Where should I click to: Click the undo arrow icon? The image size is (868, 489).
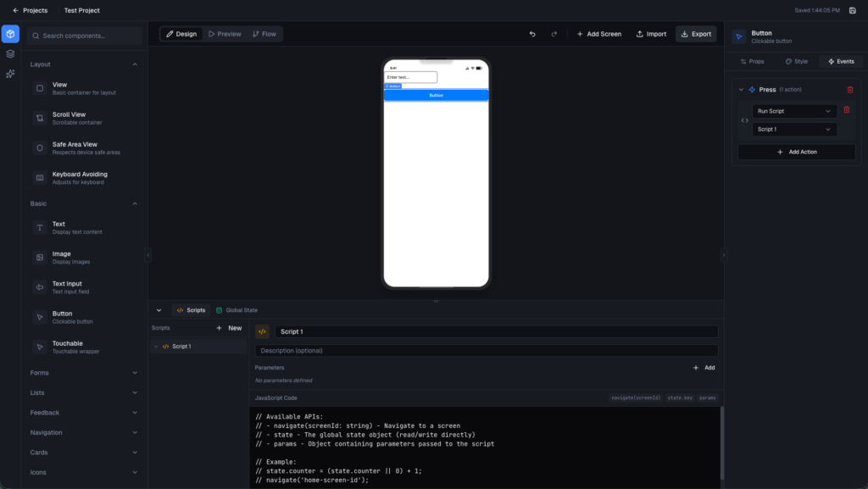[532, 34]
